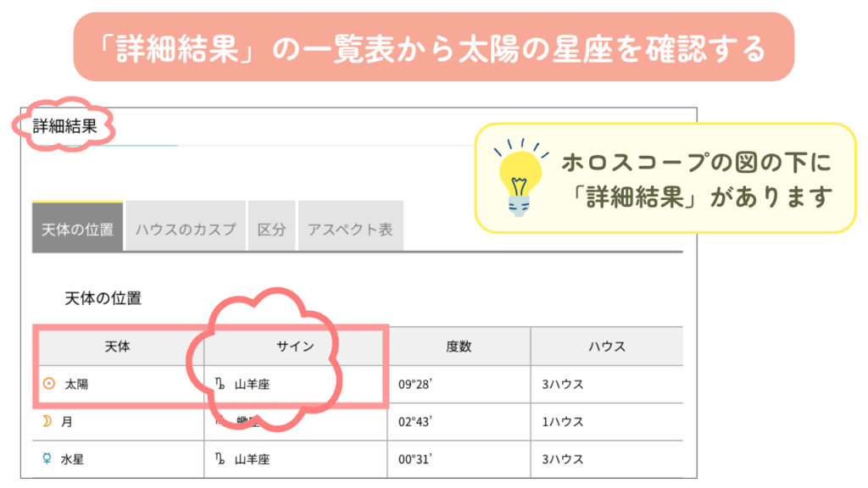Click the ハウス column header
868x488 pixels.
click(x=607, y=347)
